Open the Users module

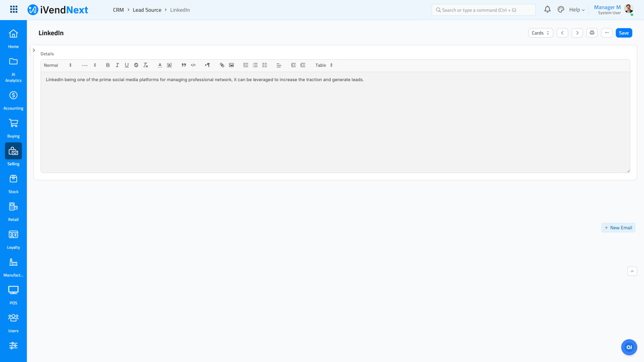click(13, 322)
